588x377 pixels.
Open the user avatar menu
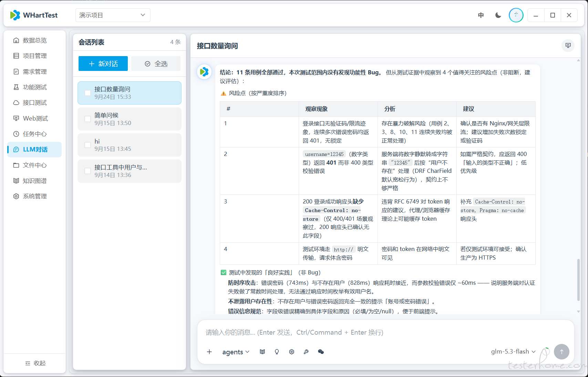[x=516, y=15]
